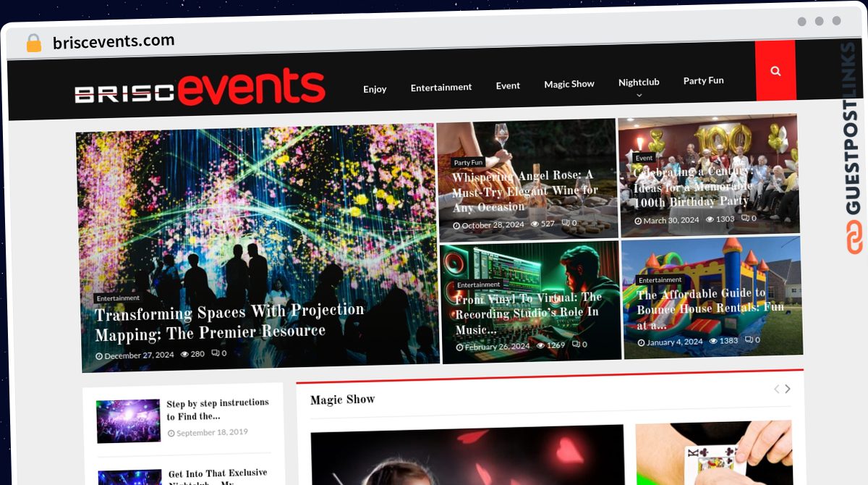The width and height of the screenshot is (868, 485).
Task: Select the Magic Show menu item
Action: pyautogui.click(x=569, y=84)
